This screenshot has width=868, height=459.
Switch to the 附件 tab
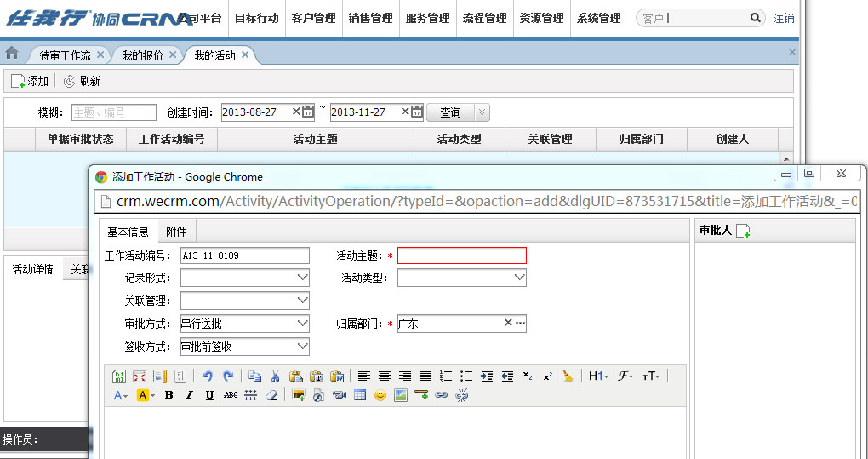coord(176,232)
